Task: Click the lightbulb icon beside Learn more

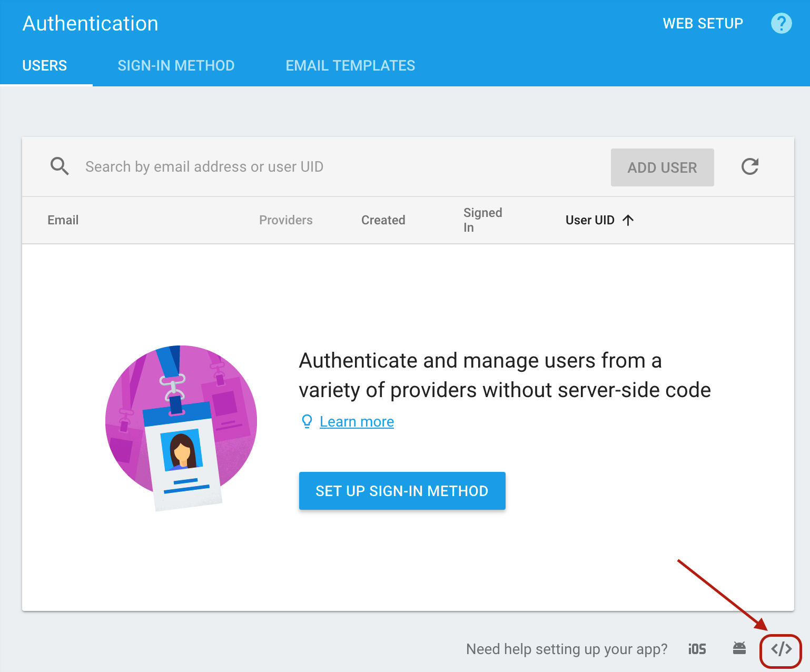Action: [307, 421]
